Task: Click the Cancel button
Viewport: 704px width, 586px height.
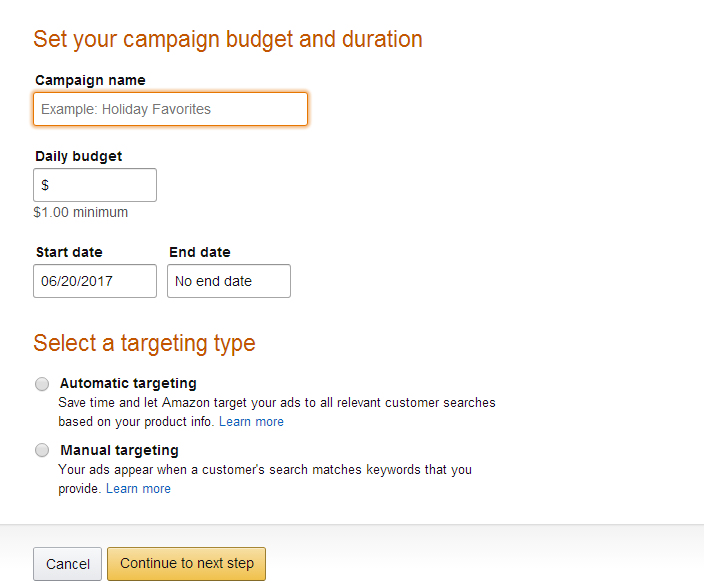Action: pos(67,564)
